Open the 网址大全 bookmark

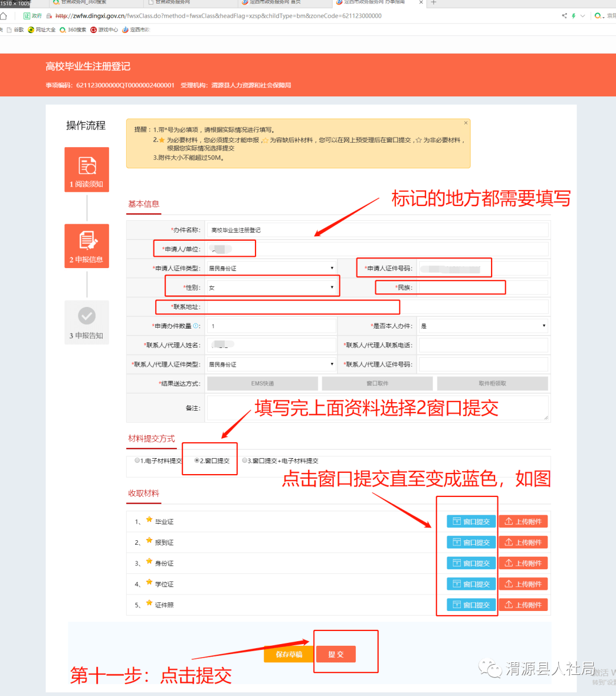tap(42, 30)
